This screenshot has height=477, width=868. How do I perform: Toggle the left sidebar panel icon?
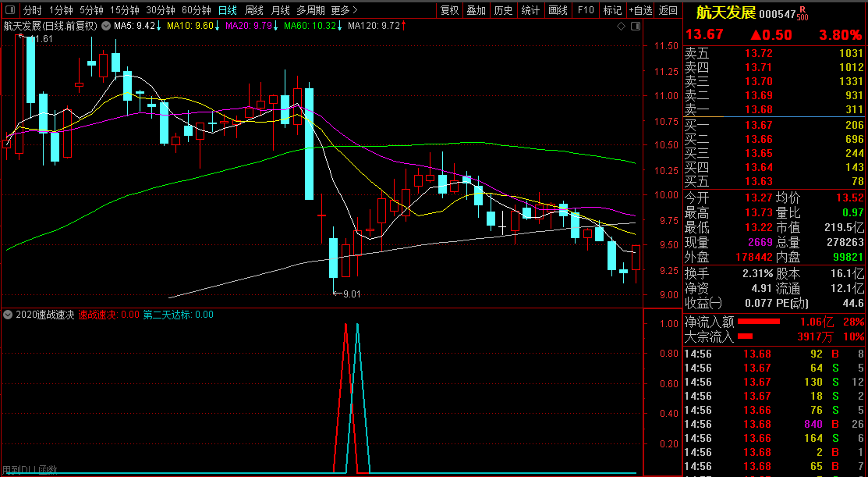(9, 10)
